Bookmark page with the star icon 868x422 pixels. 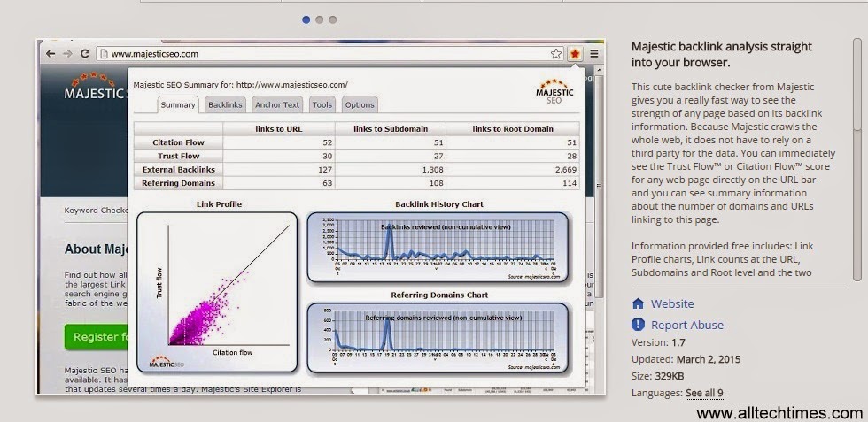tap(556, 54)
